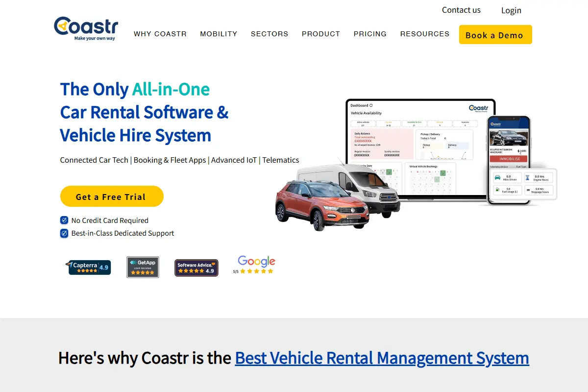Image resolution: width=588 pixels, height=392 pixels.
Task: Start with the Get a Free Trial button
Action: pos(112,196)
